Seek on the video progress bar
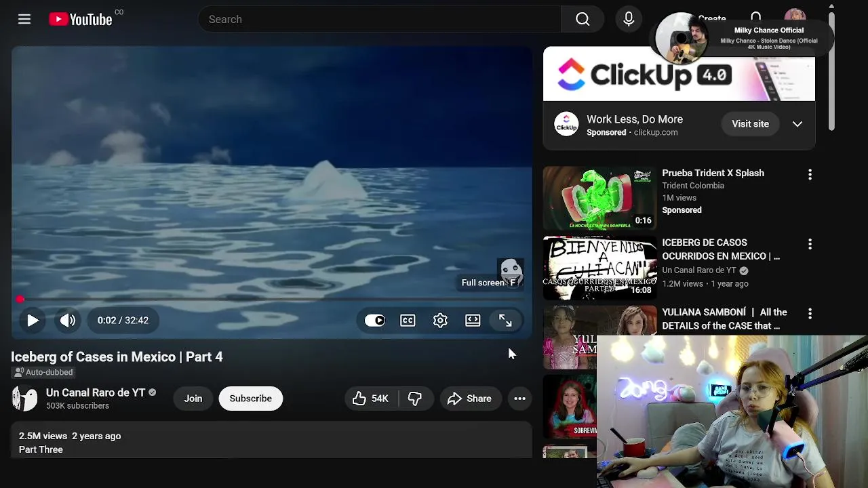 click(271, 299)
